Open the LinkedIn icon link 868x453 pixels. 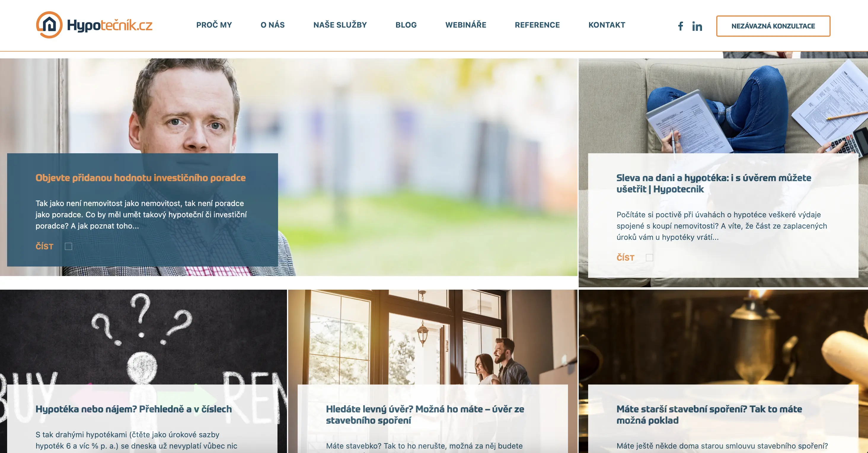[697, 26]
